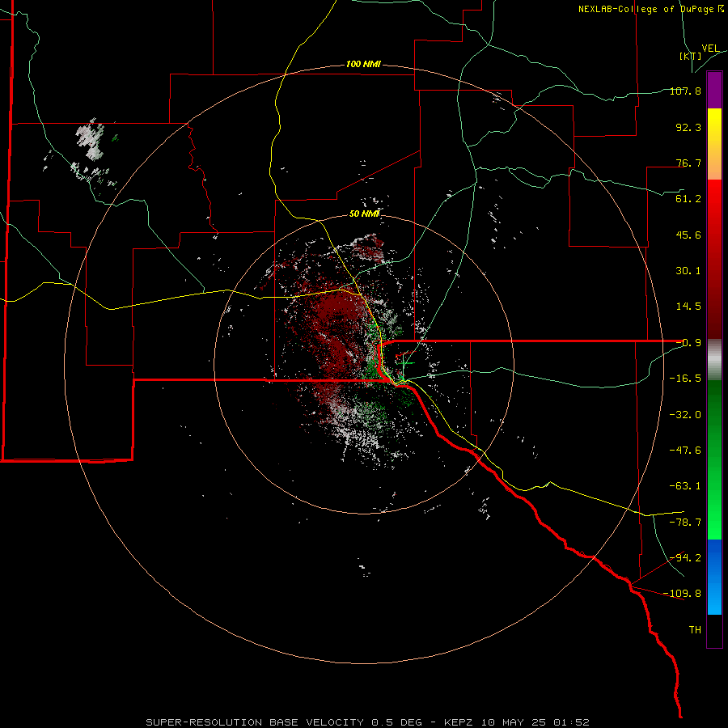Click the purple segment of the color bar
This screenshot has width=728, height=728.
coord(714,90)
